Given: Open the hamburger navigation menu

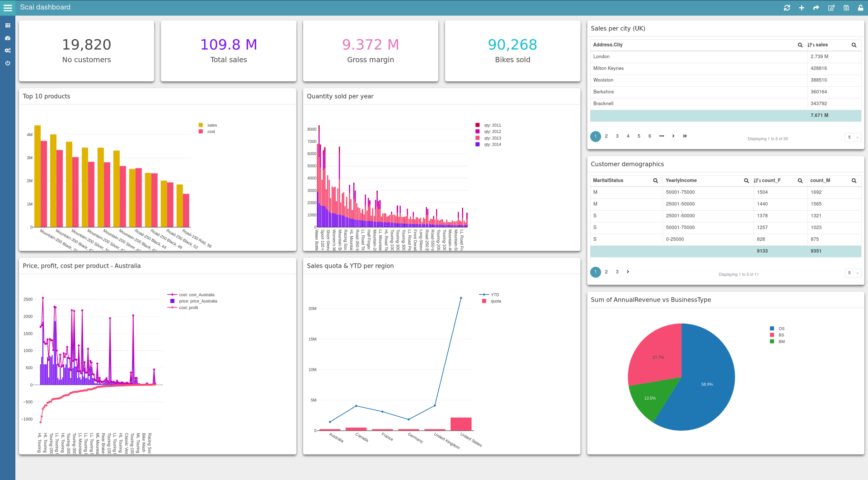Looking at the screenshot, I should pyautogui.click(x=8, y=8).
